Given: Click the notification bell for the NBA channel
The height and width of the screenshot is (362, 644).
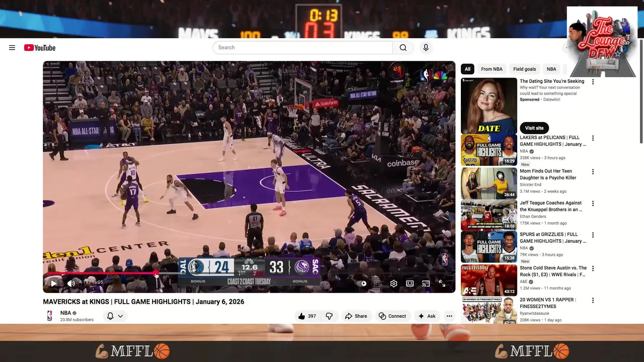Looking at the screenshot, I should tap(110, 316).
